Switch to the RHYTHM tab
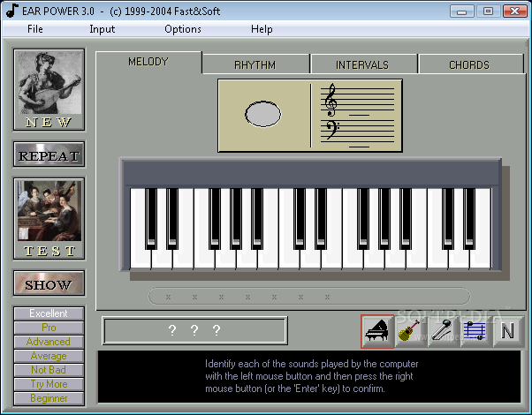Image resolution: width=532 pixels, height=415 pixels. coord(255,64)
